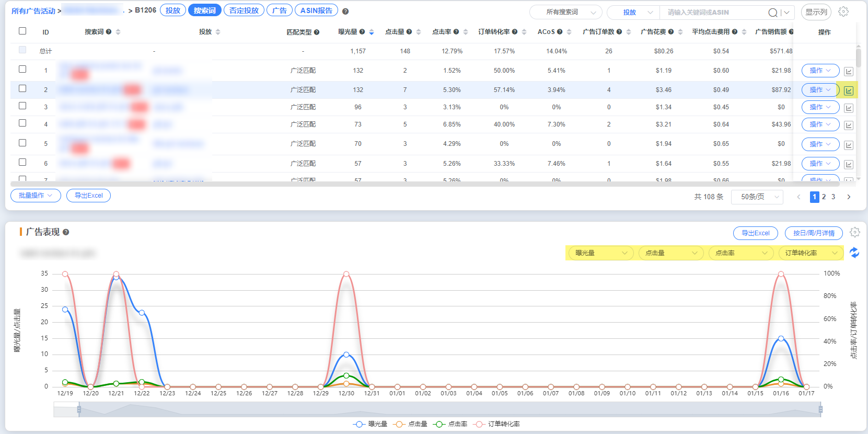Open the 曝光量 metric dropdown
The height and width of the screenshot is (434, 868).
tap(600, 253)
